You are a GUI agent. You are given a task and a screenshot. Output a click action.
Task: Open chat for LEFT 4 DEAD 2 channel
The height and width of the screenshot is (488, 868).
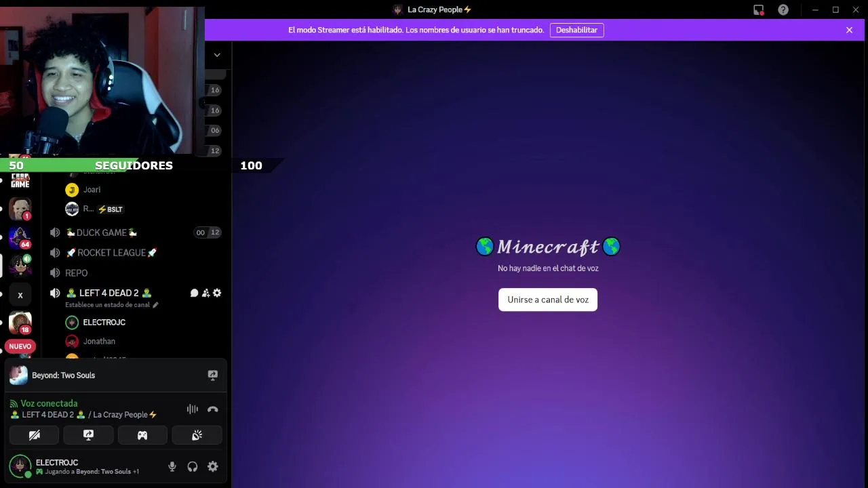click(194, 293)
